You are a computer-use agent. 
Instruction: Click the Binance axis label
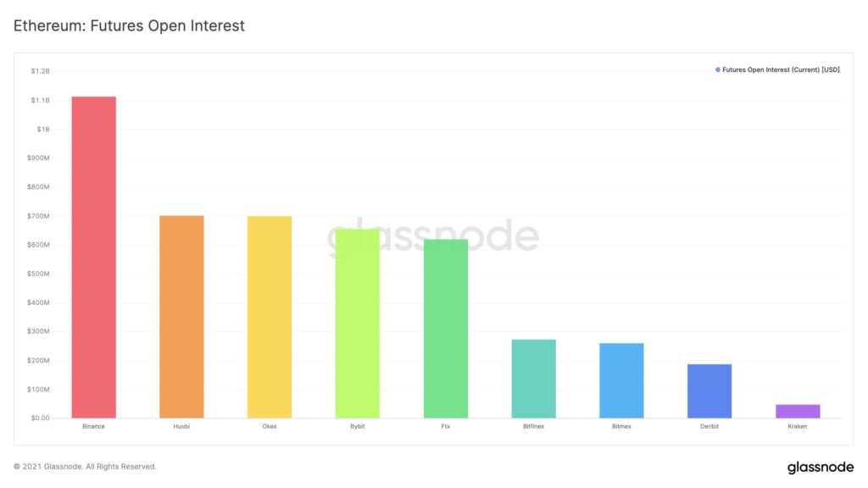[x=93, y=427]
